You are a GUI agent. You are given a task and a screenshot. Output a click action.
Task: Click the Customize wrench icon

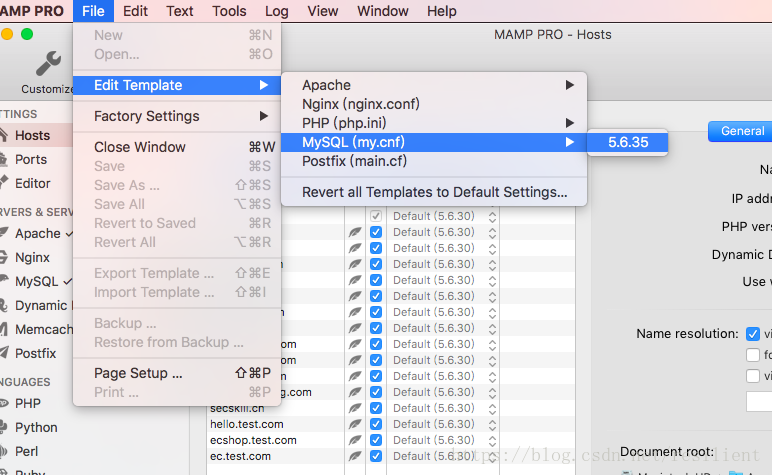point(48,63)
